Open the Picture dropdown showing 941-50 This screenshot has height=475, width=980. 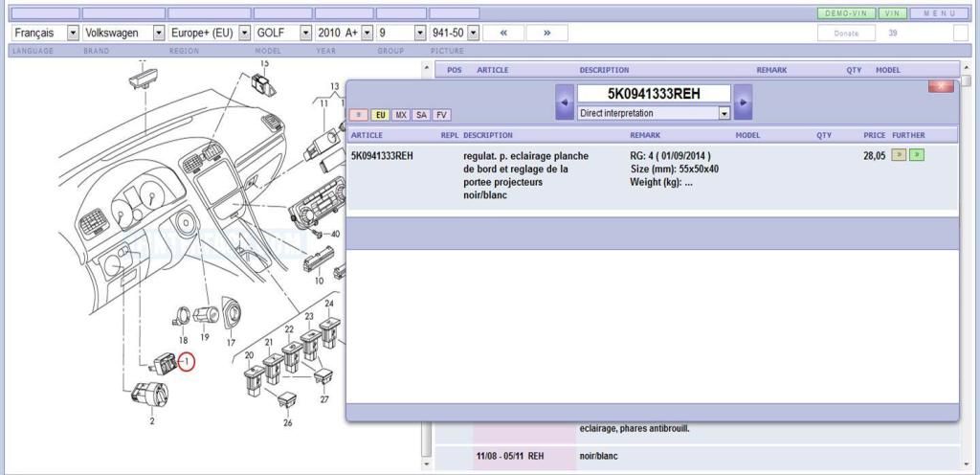455,33
